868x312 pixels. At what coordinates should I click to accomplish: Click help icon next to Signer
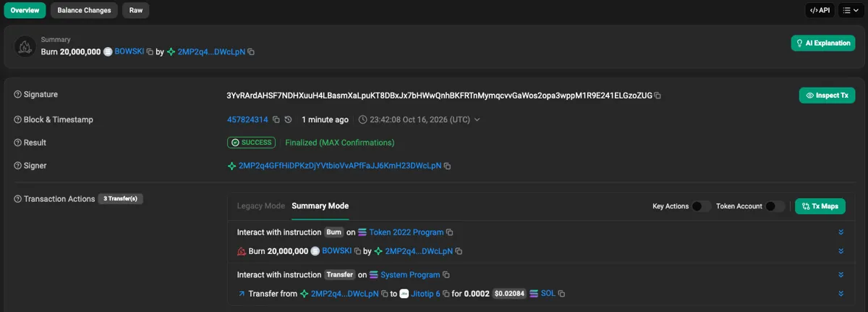tap(18, 166)
